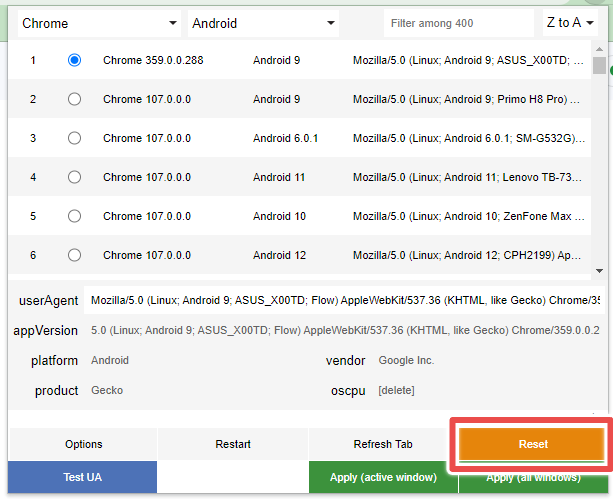613x499 pixels.
Task: Pick row 5 Android 10 ZenFone radio button
Action: pos(74,216)
